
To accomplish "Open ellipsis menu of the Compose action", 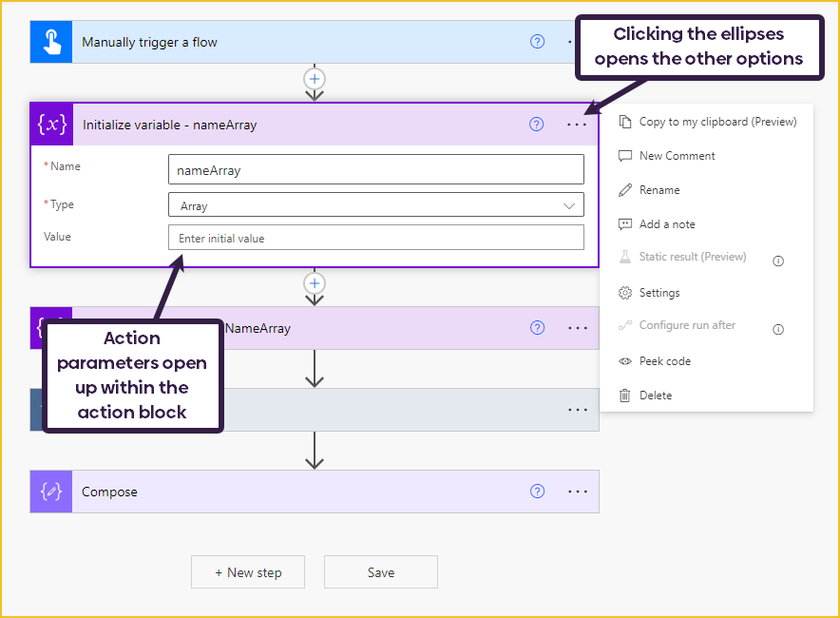I will tap(578, 492).
